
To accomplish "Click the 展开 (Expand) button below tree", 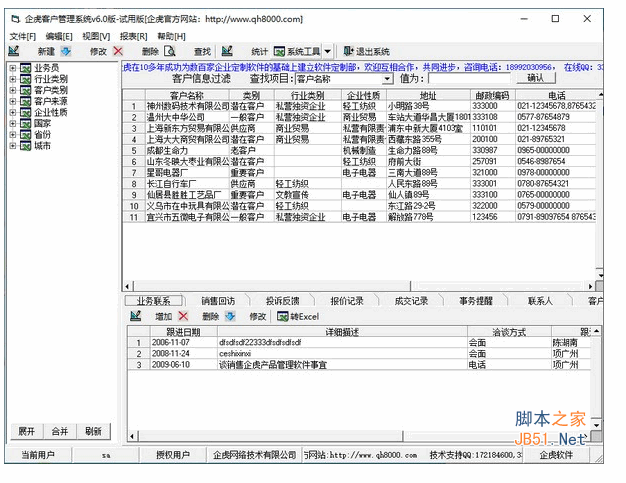I will pyautogui.click(x=27, y=431).
